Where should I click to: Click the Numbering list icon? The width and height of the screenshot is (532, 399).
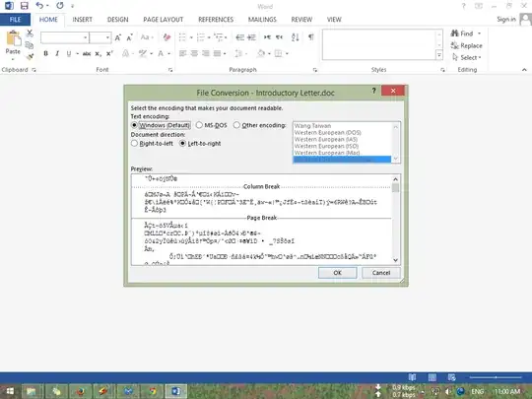pyautogui.click(x=201, y=37)
